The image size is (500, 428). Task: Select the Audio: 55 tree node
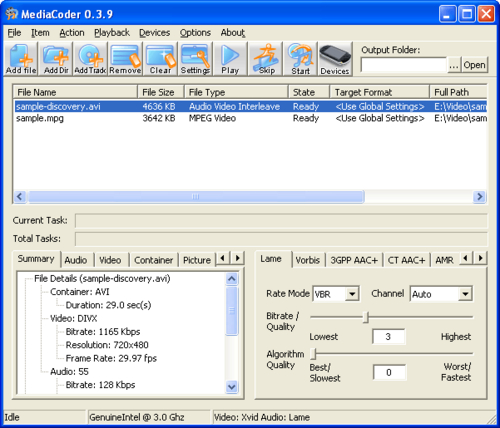[x=69, y=372]
